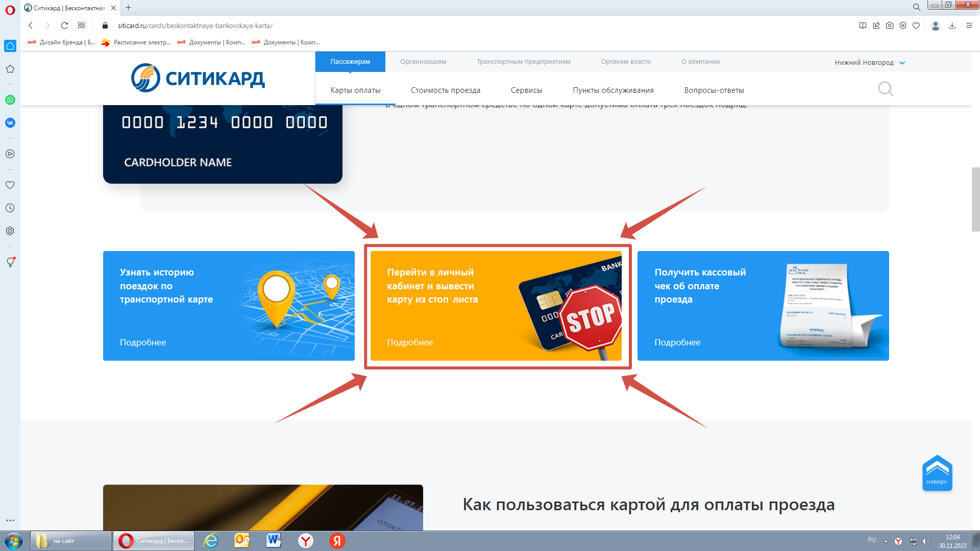Open the reader view book icon
The image size is (980, 551).
tap(863, 26)
